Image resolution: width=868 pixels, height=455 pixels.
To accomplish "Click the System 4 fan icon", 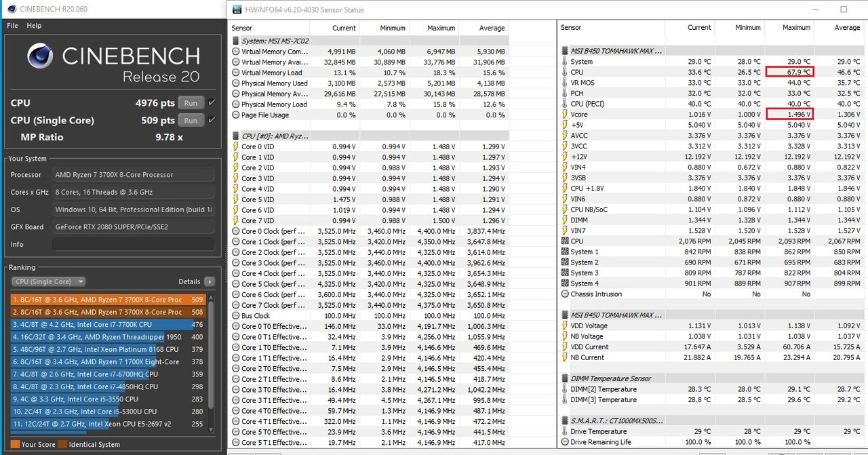I will point(565,283).
